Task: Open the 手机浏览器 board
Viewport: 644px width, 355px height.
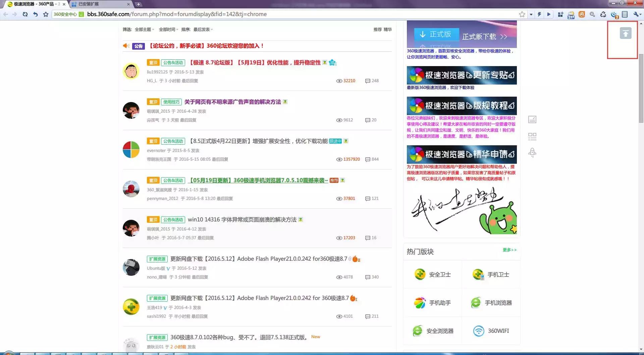Action: coord(491,303)
